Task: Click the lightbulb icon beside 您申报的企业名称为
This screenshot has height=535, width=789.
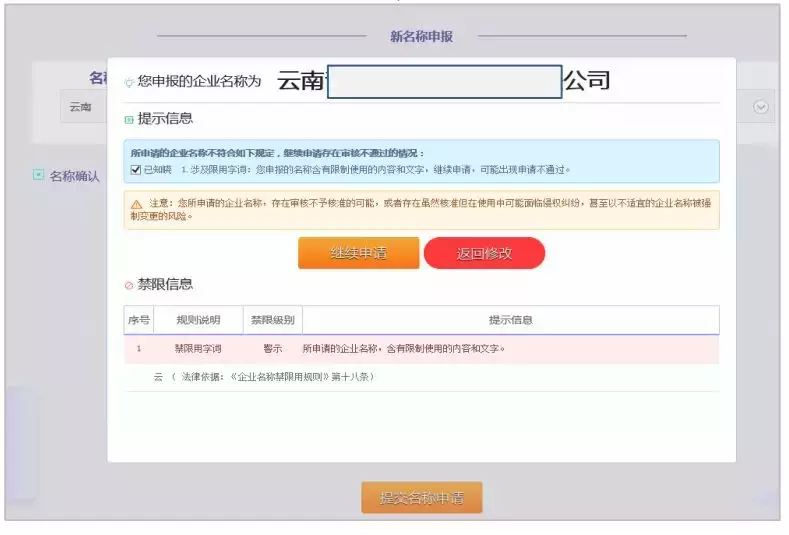Action: pos(129,82)
